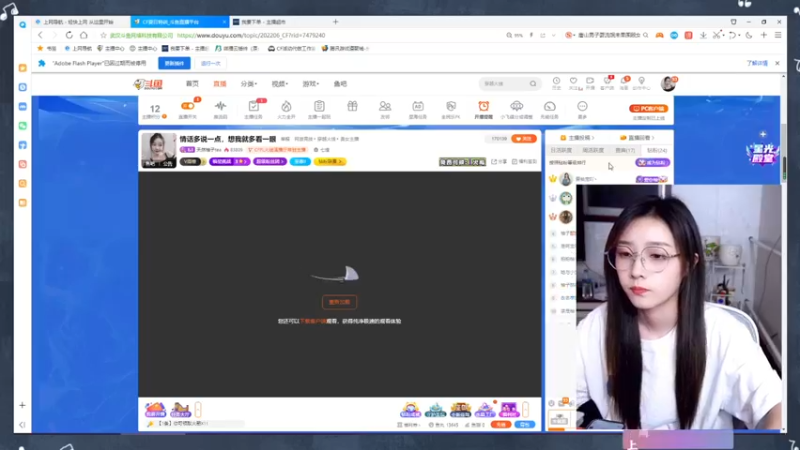
Task: Open the speedometer gauge icon in the streamer toolbar
Action: click(x=549, y=106)
